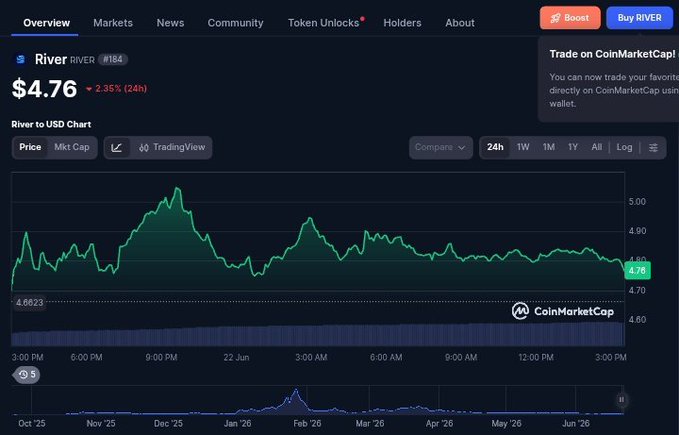Switch to the Markets tab

coord(113,23)
